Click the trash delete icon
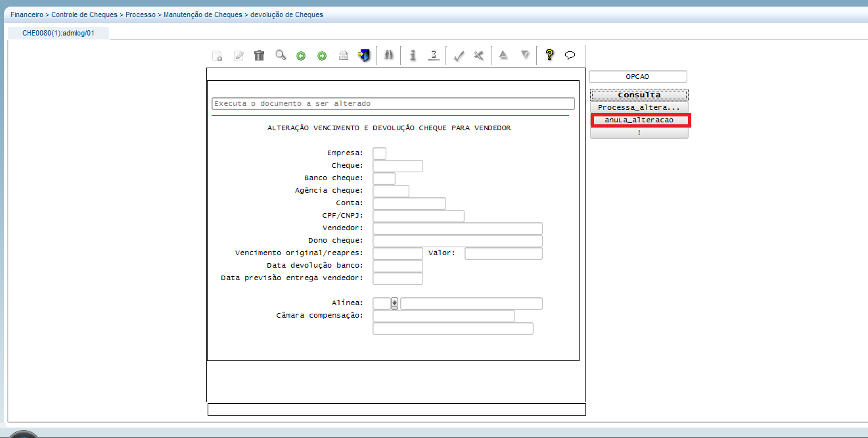The image size is (868, 438). click(x=259, y=56)
